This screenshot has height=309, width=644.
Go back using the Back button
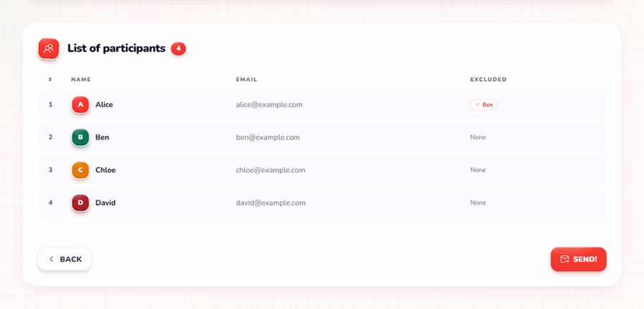pos(65,259)
